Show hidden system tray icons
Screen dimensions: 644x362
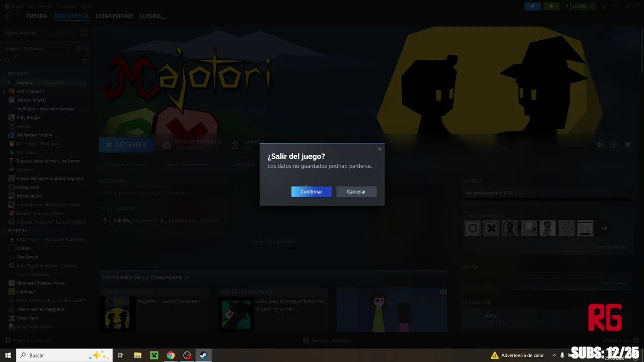[x=554, y=355]
